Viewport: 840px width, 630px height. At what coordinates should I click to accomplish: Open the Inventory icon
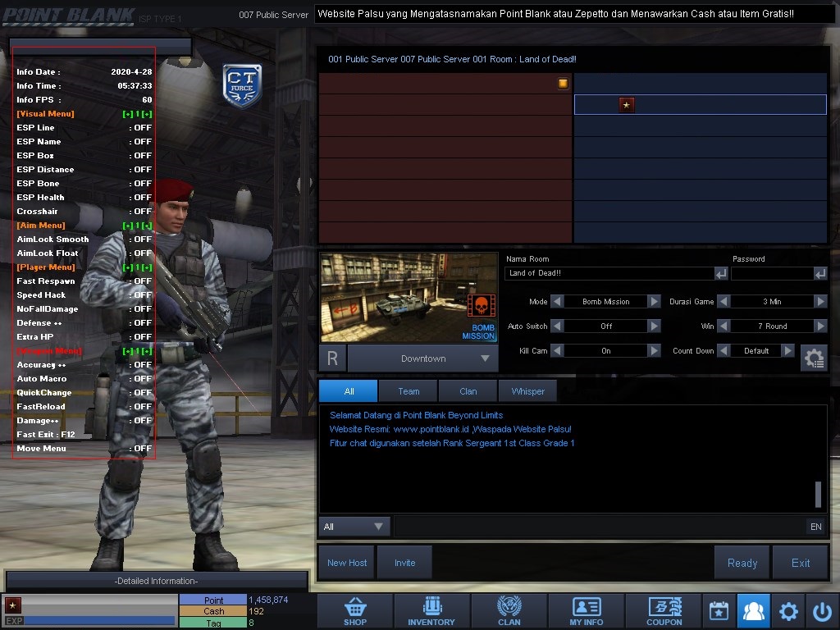431,611
